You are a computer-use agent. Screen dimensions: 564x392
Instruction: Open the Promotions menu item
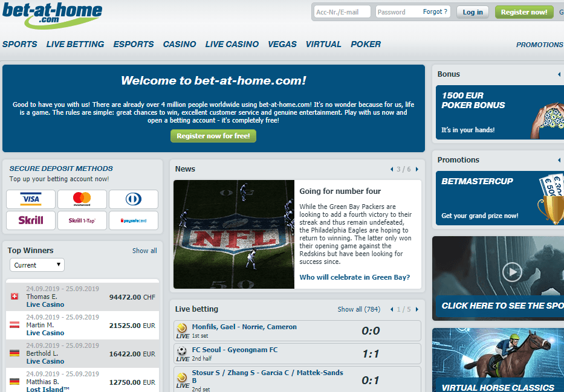pyautogui.click(x=540, y=45)
